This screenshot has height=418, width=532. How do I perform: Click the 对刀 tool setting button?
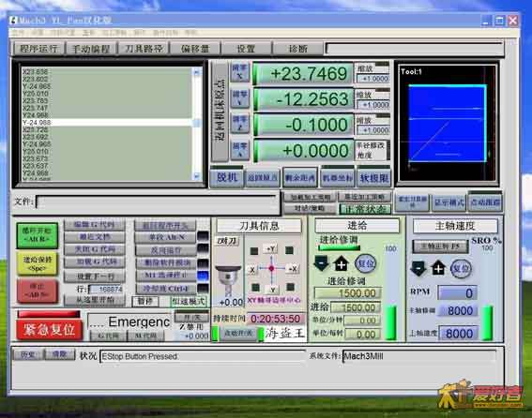click(x=227, y=241)
